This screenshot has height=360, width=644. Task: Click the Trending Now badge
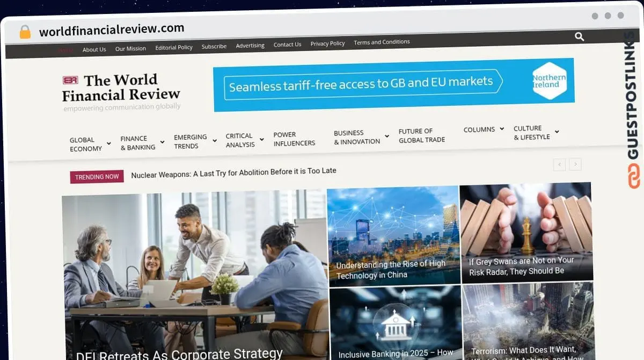[97, 177]
